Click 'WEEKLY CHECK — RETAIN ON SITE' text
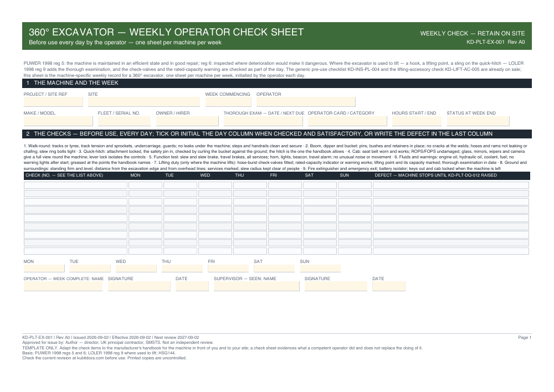Viewport: 554px width, 392px height. point(473,34)
